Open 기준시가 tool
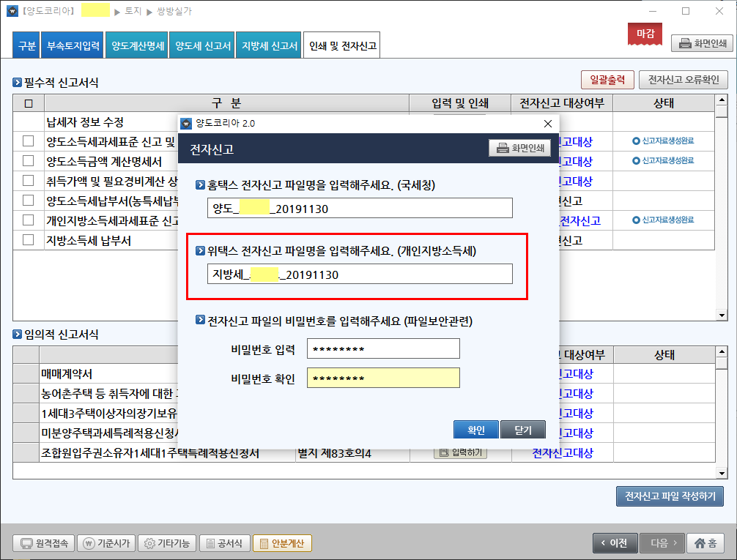The image size is (737, 560). [x=106, y=543]
